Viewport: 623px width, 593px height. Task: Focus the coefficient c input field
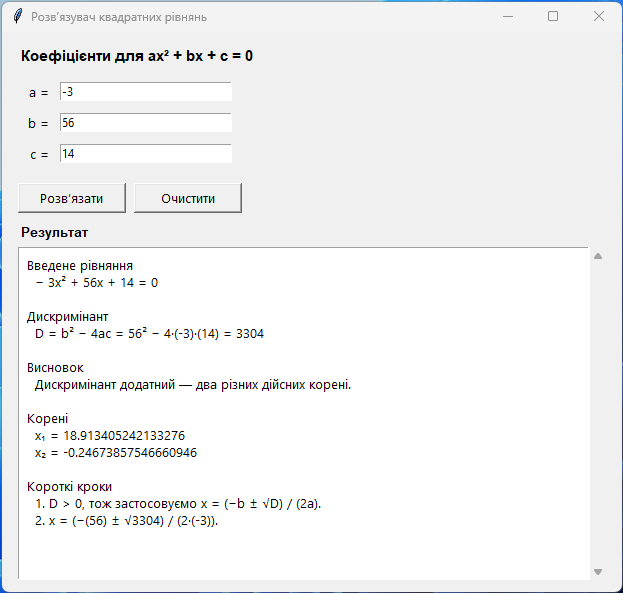tap(146, 154)
